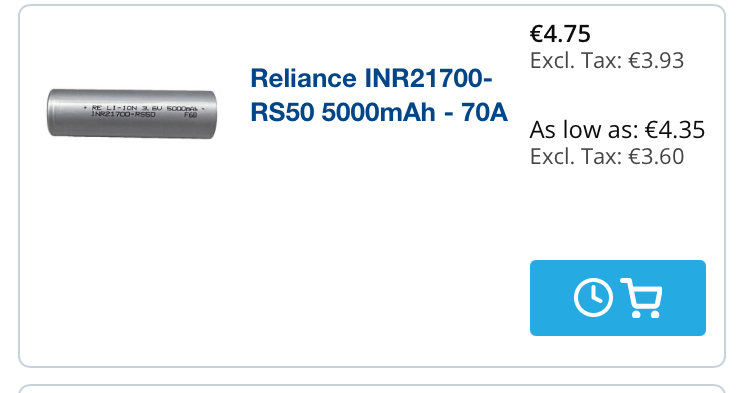This screenshot has width=743, height=393.
Task: Open the Reliance INR21700-RS50 5000mAh product link
Action: [379, 95]
